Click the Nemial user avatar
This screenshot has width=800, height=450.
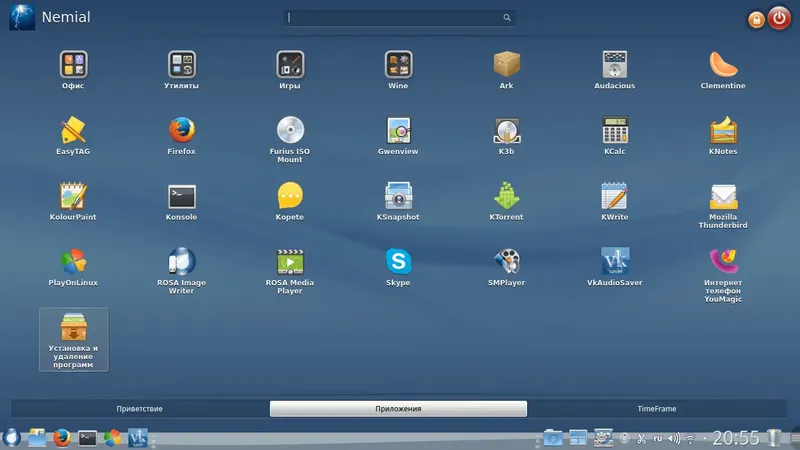[22, 17]
